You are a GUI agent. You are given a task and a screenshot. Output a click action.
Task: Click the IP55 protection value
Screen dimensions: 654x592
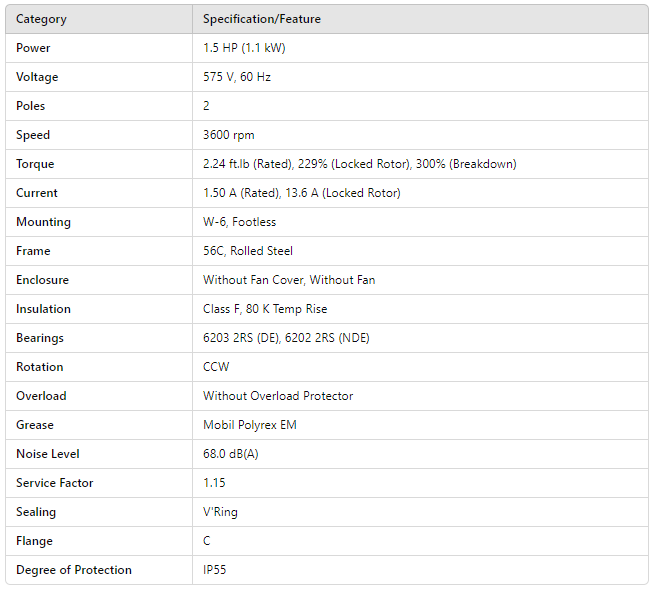[216, 570]
